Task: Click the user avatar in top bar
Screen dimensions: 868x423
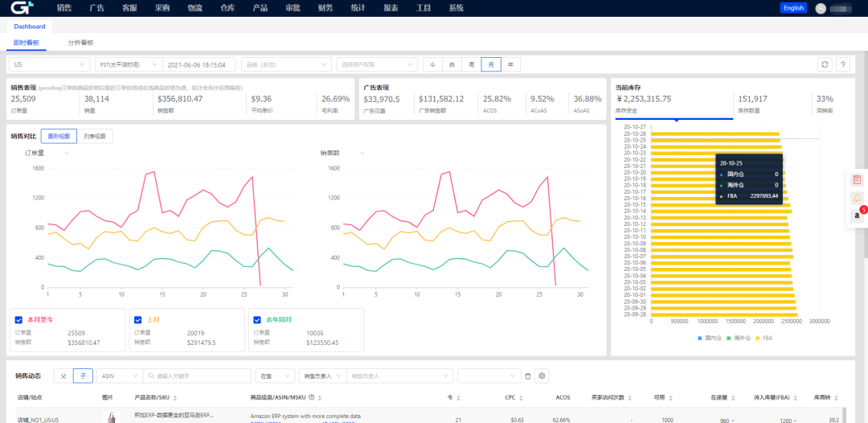Action: pos(821,8)
